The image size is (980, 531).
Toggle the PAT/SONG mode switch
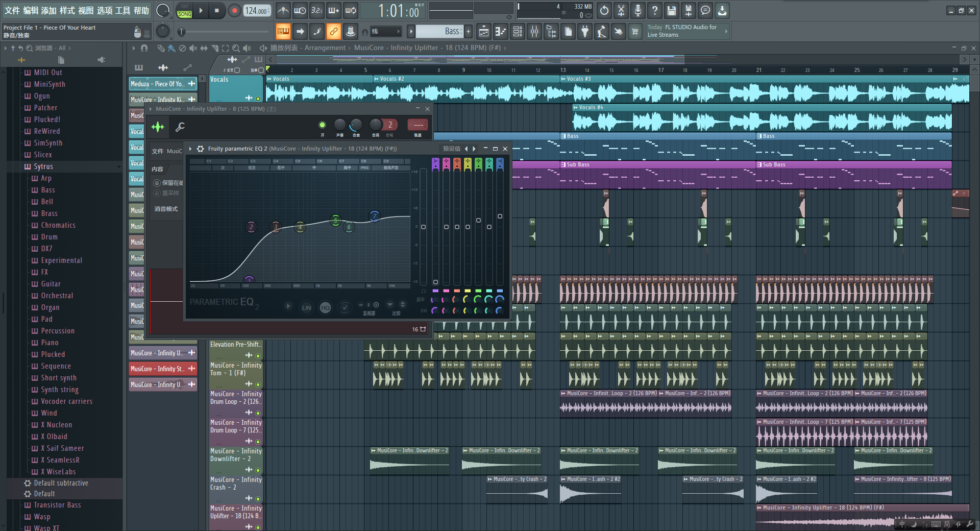click(x=184, y=11)
